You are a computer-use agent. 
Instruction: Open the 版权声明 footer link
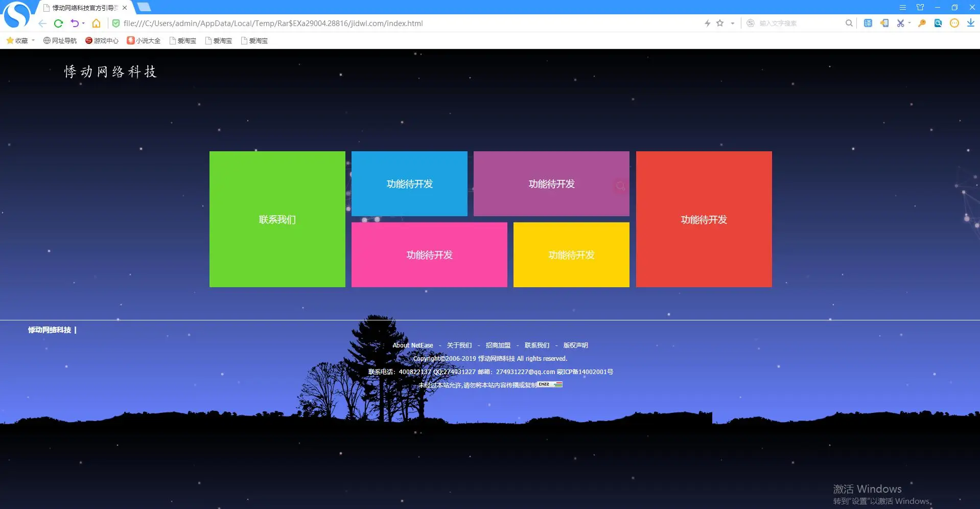tap(575, 345)
